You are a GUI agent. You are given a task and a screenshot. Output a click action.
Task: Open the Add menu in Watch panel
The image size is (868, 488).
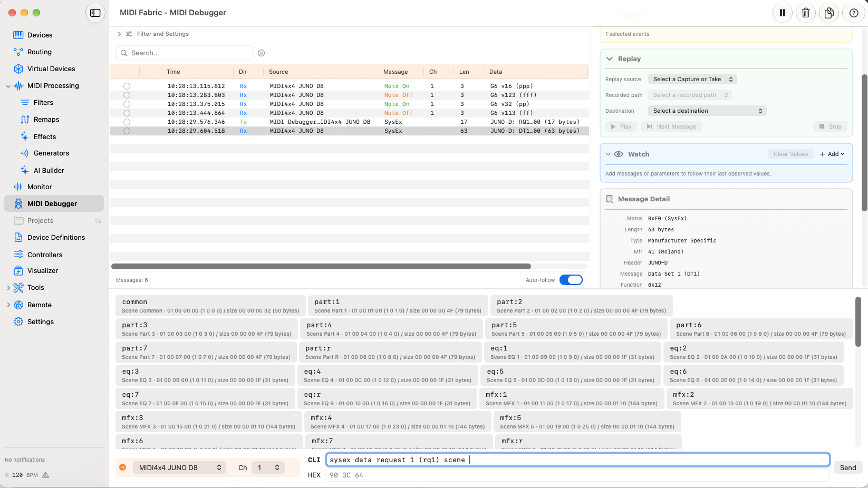click(x=832, y=154)
